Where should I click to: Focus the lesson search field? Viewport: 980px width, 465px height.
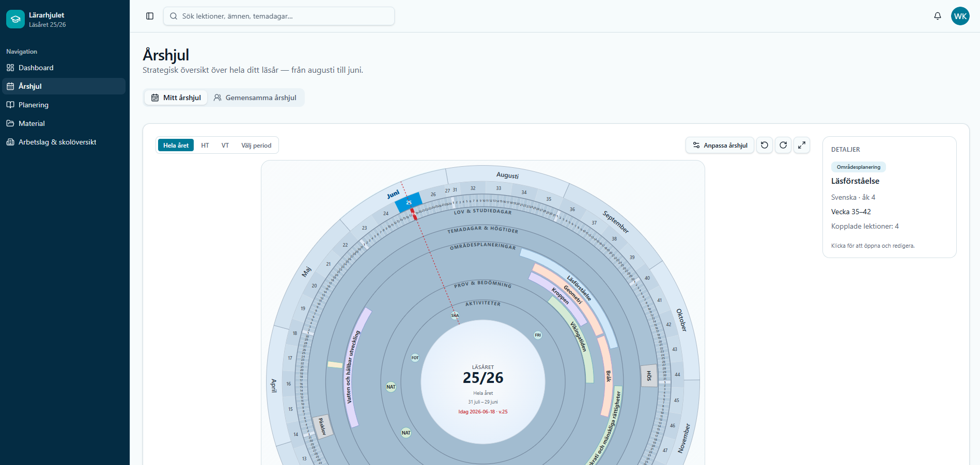coord(279,16)
